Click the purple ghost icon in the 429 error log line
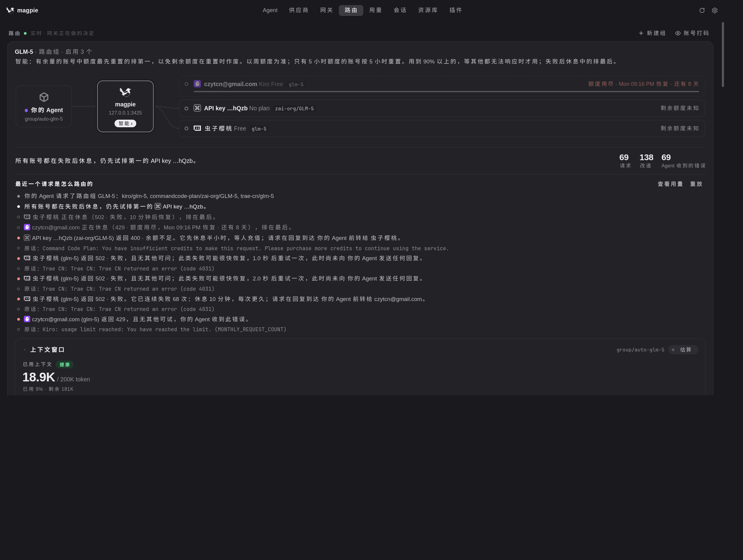Screen dimensions: 743x560 click(27, 319)
